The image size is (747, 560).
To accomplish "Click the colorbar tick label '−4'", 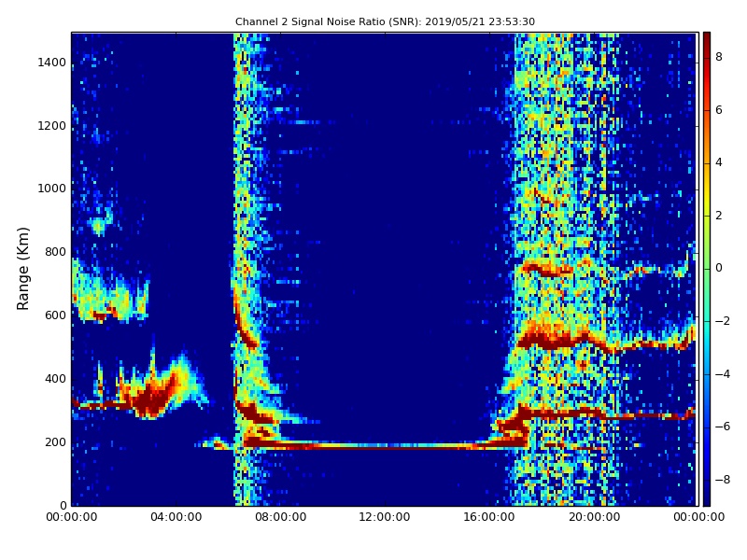I will [722, 374].
